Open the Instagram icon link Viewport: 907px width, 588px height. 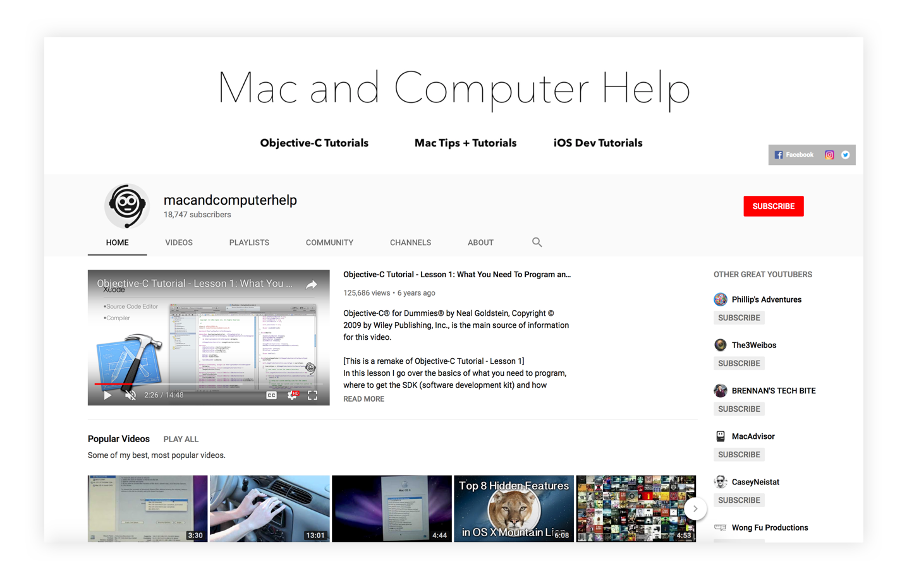point(829,155)
